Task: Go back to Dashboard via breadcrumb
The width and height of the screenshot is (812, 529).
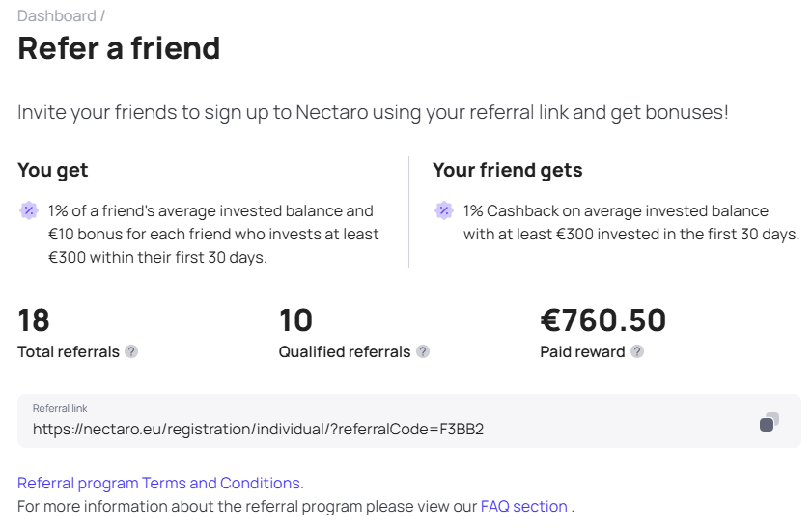Action: click(x=56, y=15)
